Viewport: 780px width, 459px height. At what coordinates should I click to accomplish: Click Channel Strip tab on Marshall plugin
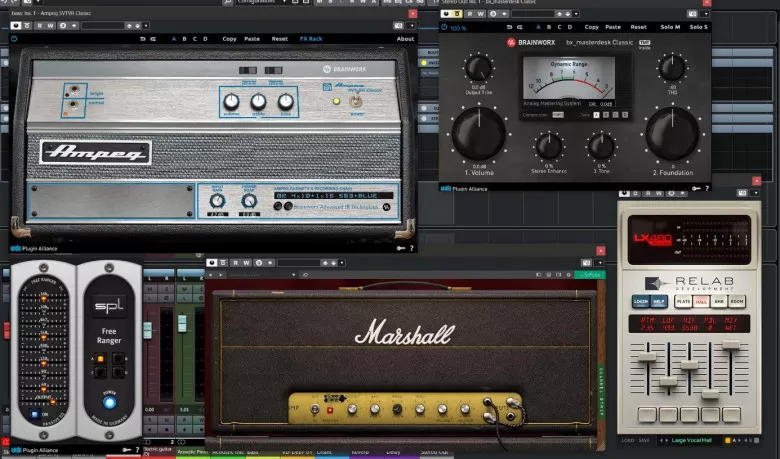(x=600, y=392)
